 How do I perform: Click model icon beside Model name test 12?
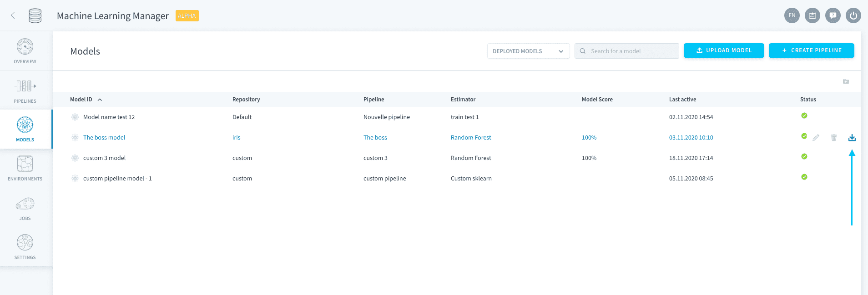[75, 117]
